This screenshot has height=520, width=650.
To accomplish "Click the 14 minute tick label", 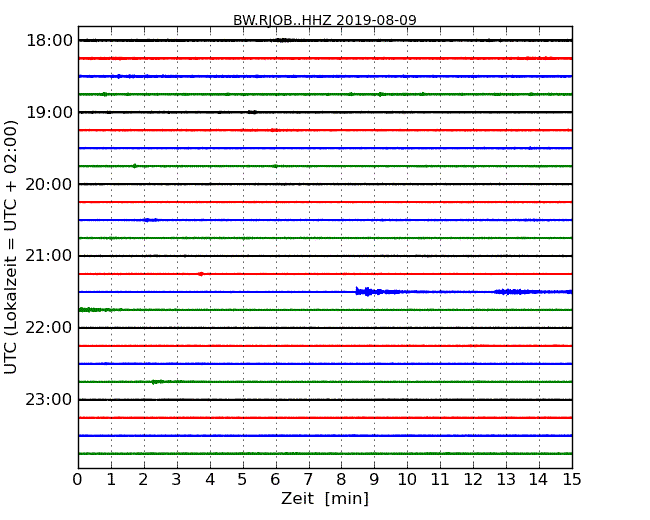I will [539, 480].
